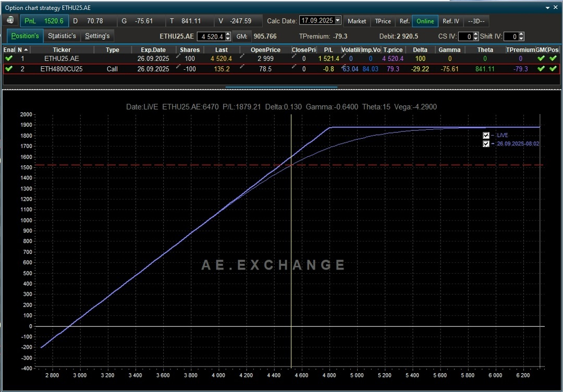
Task: Toggle Enable checkmark for ETH4800CU25 row
Action: pos(9,69)
